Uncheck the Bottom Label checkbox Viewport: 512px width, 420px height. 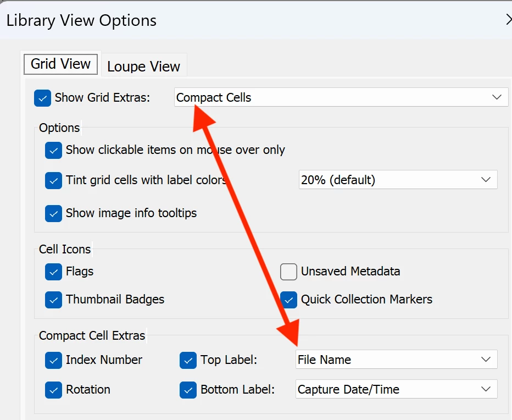click(188, 390)
